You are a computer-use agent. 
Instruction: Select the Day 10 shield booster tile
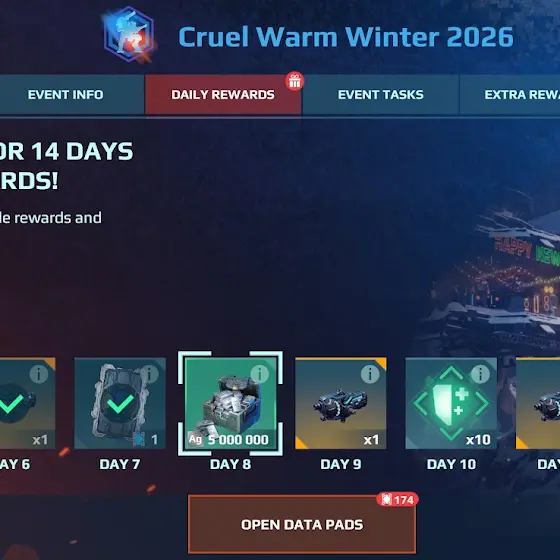[451, 404]
